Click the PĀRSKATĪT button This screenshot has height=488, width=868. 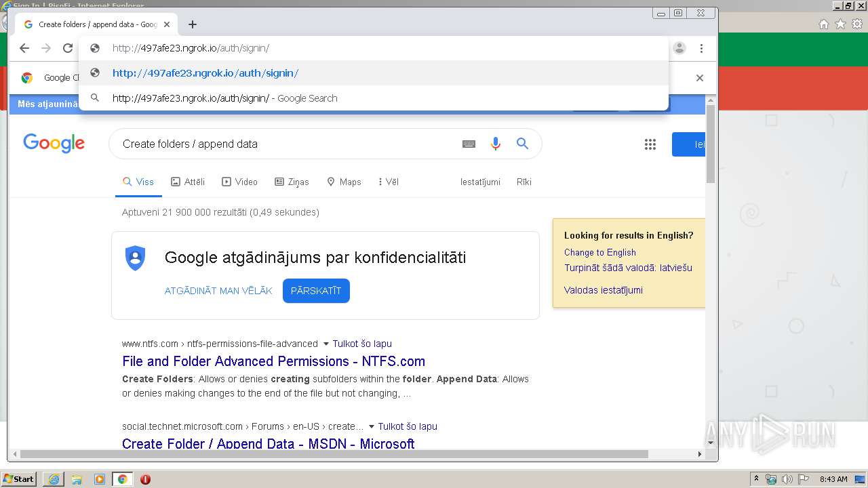pyautogui.click(x=316, y=291)
